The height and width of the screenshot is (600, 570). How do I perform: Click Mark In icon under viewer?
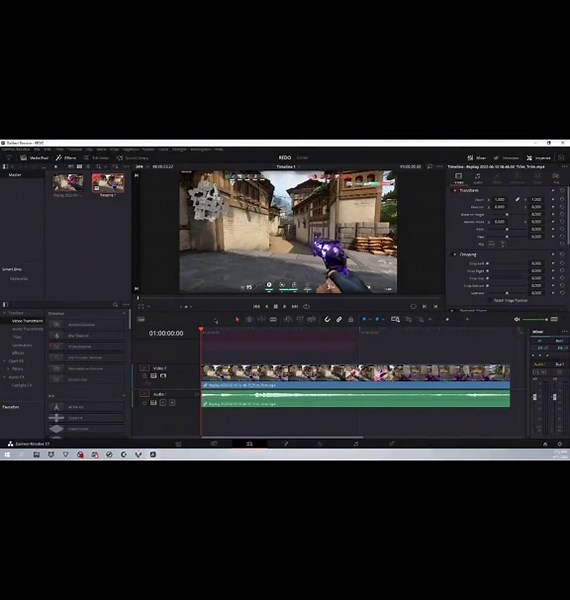(x=424, y=307)
